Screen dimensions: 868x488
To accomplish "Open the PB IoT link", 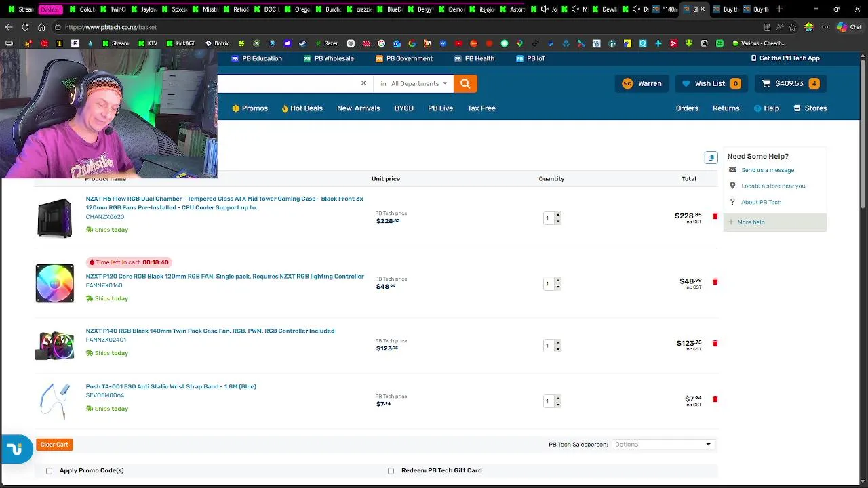I will 530,58.
